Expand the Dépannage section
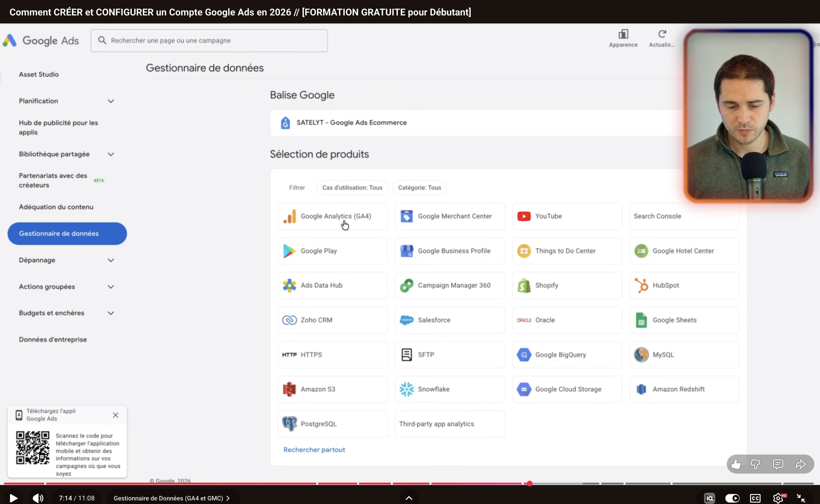 point(111,260)
